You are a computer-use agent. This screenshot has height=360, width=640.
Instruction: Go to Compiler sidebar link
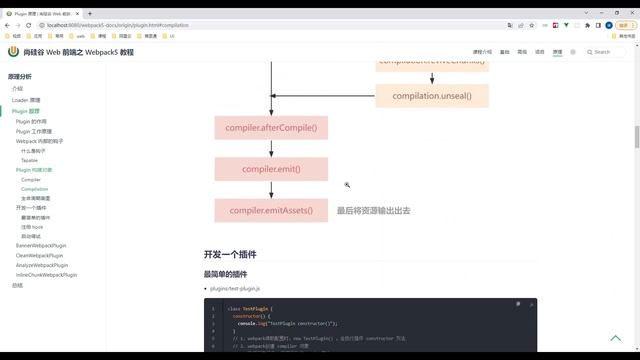tap(31, 180)
